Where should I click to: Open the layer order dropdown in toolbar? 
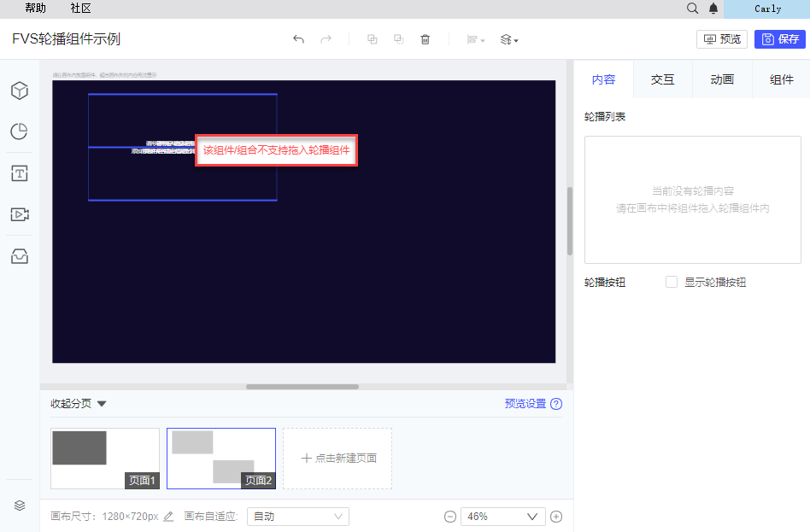point(509,39)
